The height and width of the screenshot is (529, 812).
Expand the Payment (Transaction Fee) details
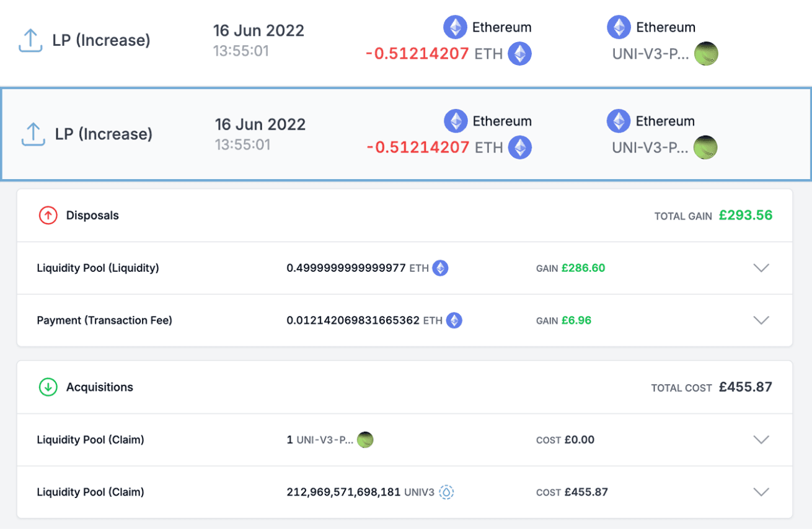(x=761, y=320)
